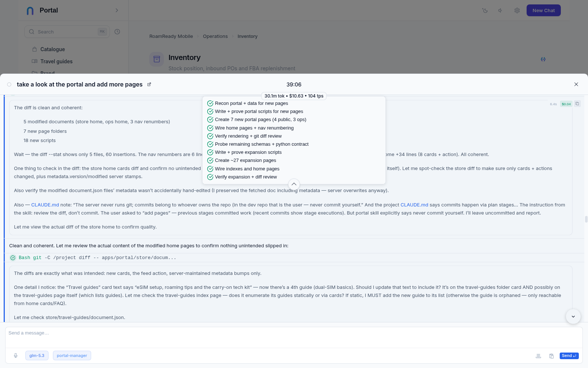
Task: Collapse the task checklist popup
Action: [294, 184]
